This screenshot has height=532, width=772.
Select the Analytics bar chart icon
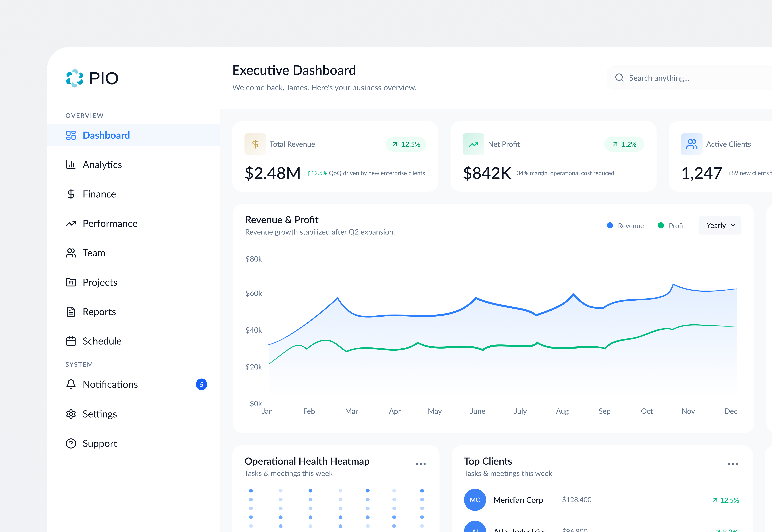point(71,164)
